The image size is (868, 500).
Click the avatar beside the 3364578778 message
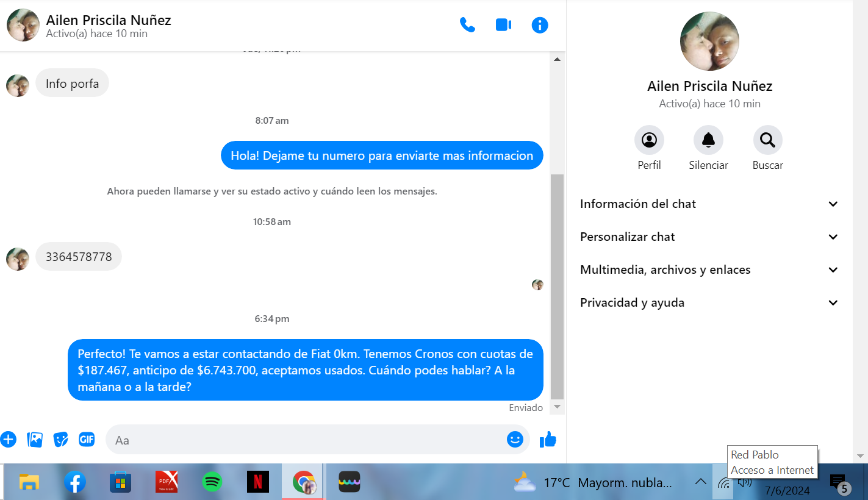[x=18, y=259]
